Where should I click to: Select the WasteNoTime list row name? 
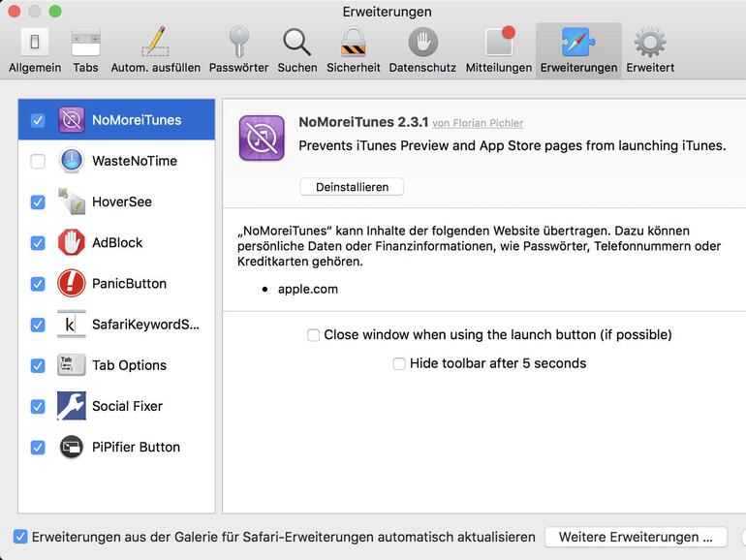135,161
